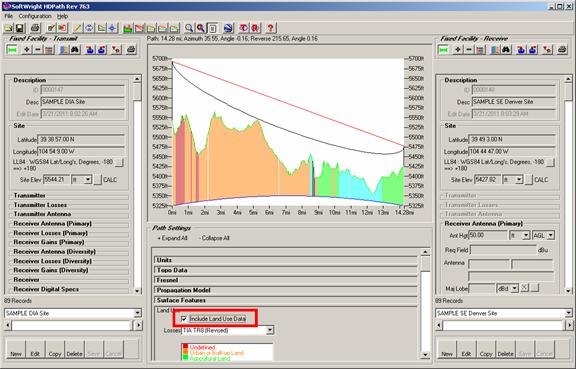Image resolution: width=576 pixels, height=369 pixels.
Task: Click the plus icon in Receive panel
Action: 458,50
